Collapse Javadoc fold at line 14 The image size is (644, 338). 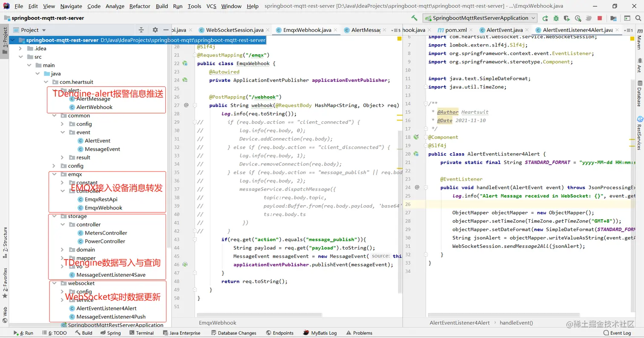(x=425, y=103)
